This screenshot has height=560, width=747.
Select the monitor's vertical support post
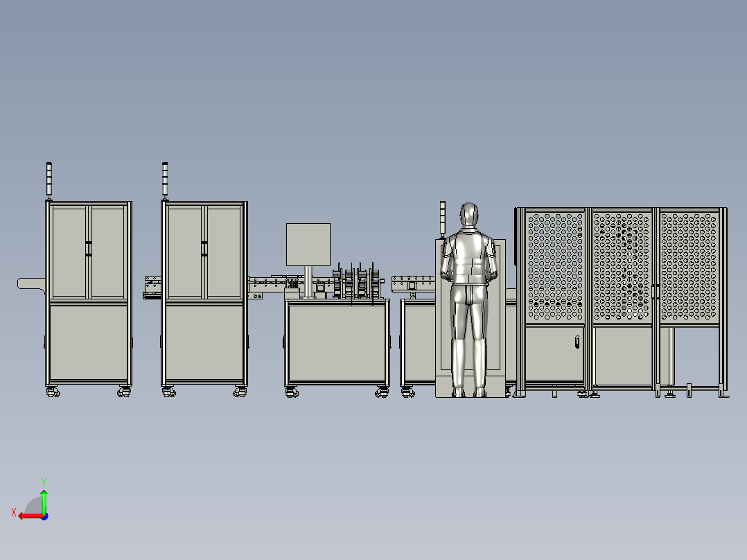(308, 281)
